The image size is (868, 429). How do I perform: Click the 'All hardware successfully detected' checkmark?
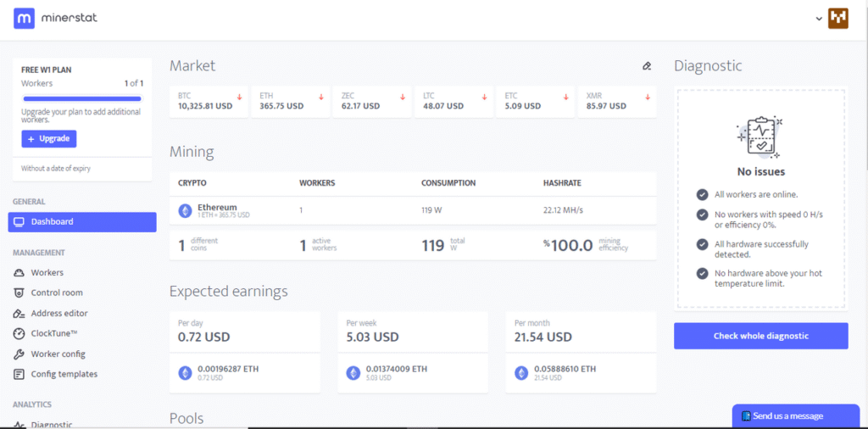pyautogui.click(x=702, y=244)
